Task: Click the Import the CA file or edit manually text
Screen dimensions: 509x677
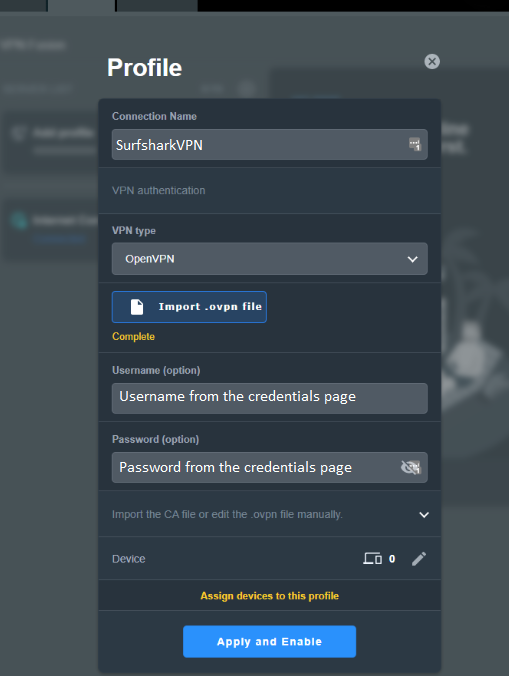Action: 227,515
